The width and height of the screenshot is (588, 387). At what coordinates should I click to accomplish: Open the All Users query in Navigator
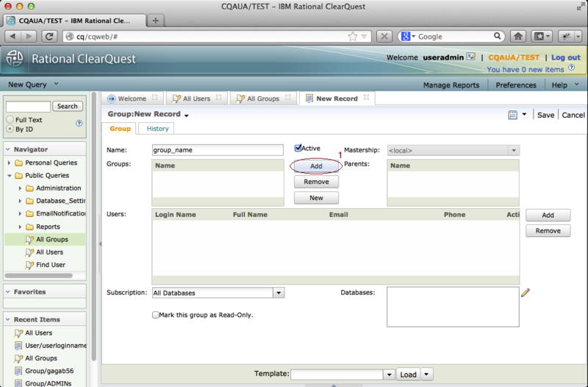click(x=49, y=252)
